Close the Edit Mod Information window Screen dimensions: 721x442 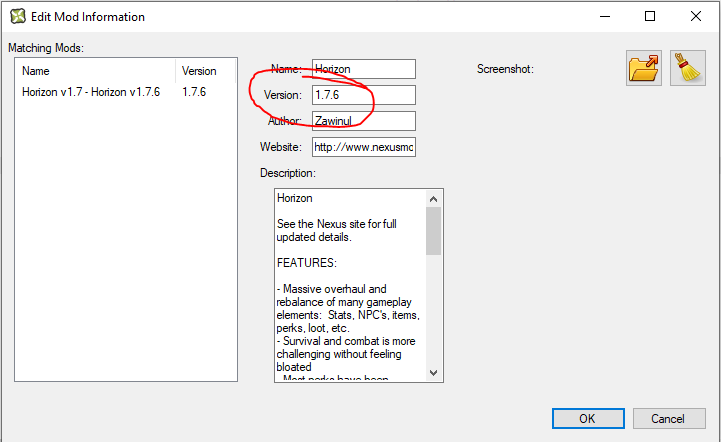(696, 17)
